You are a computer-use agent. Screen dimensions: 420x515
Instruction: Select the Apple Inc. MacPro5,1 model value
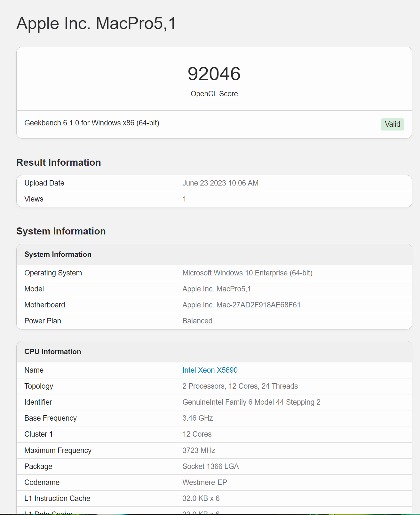coord(217,289)
